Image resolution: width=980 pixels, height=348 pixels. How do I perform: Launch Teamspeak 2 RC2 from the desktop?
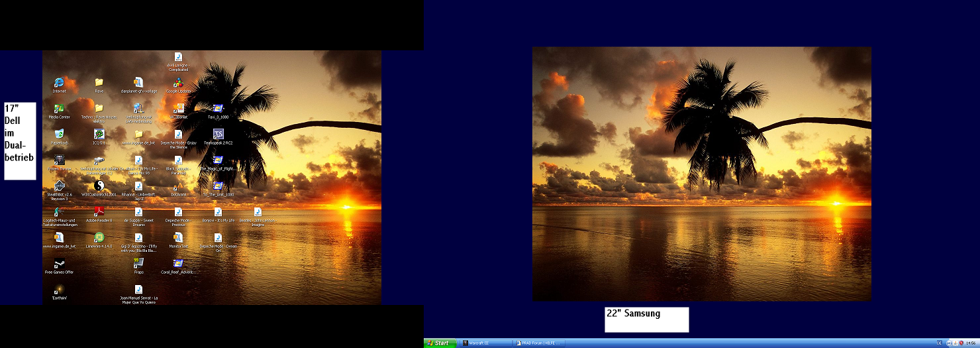click(x=218, y=135)
